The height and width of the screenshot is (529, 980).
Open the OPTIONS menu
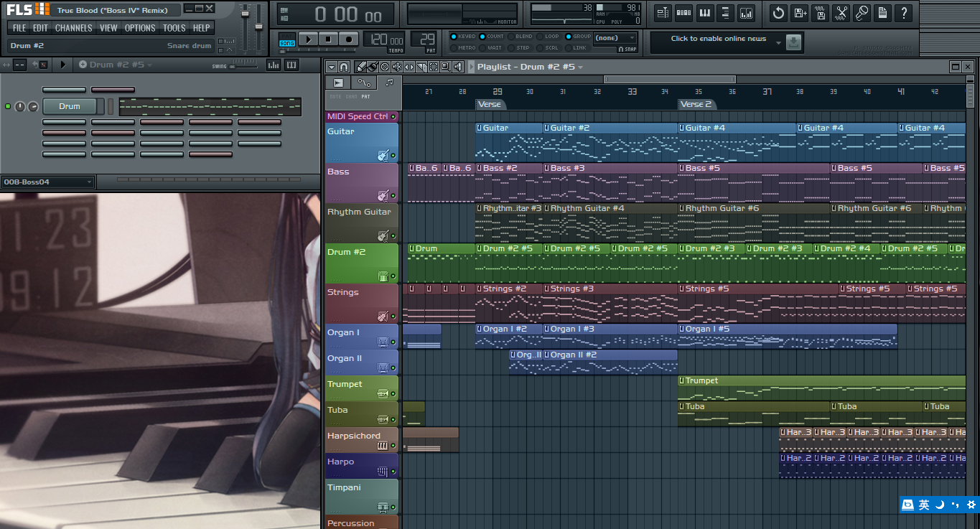[140, 28]
